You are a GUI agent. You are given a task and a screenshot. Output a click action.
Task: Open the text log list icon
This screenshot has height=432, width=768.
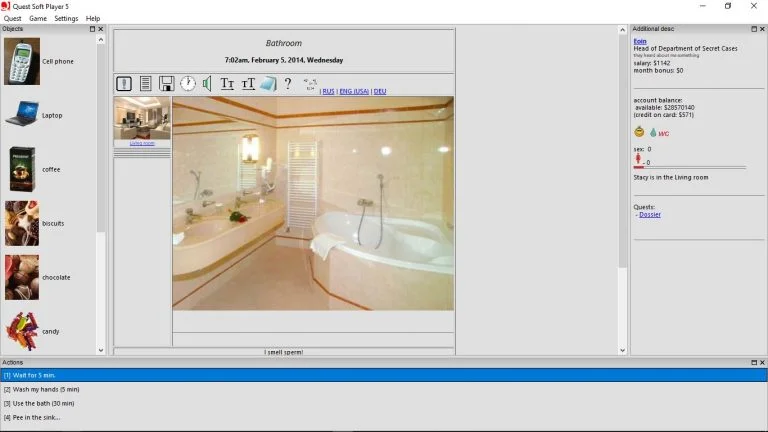pos(145,84)
